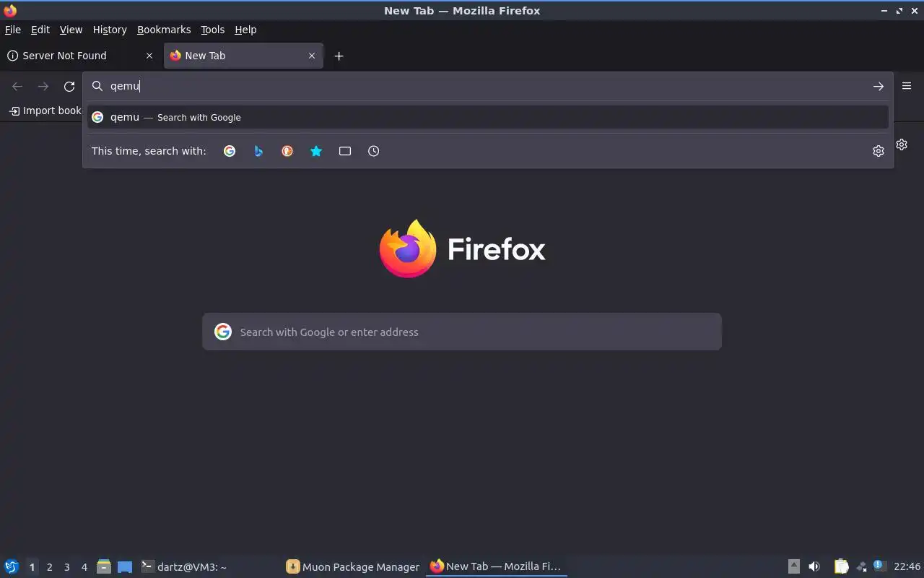Select the New Tab tab
This screenshot has width=924, height=578.
pos(243,56)
